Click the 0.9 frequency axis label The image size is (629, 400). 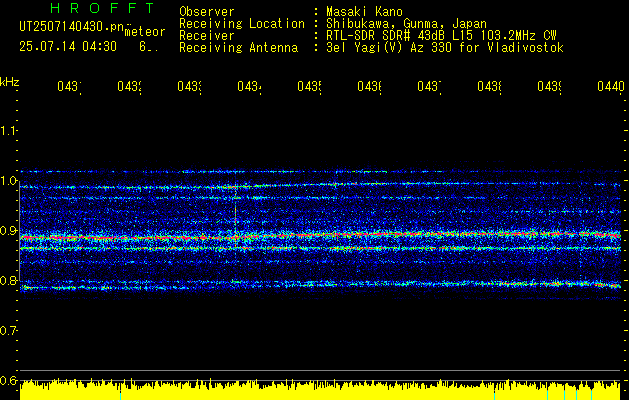coord(8,231)
